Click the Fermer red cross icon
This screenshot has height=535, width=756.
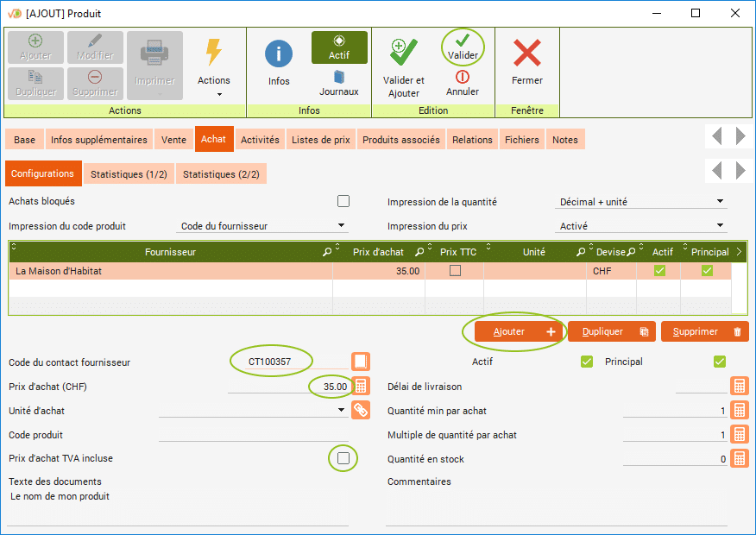click(x=526, y=53)
